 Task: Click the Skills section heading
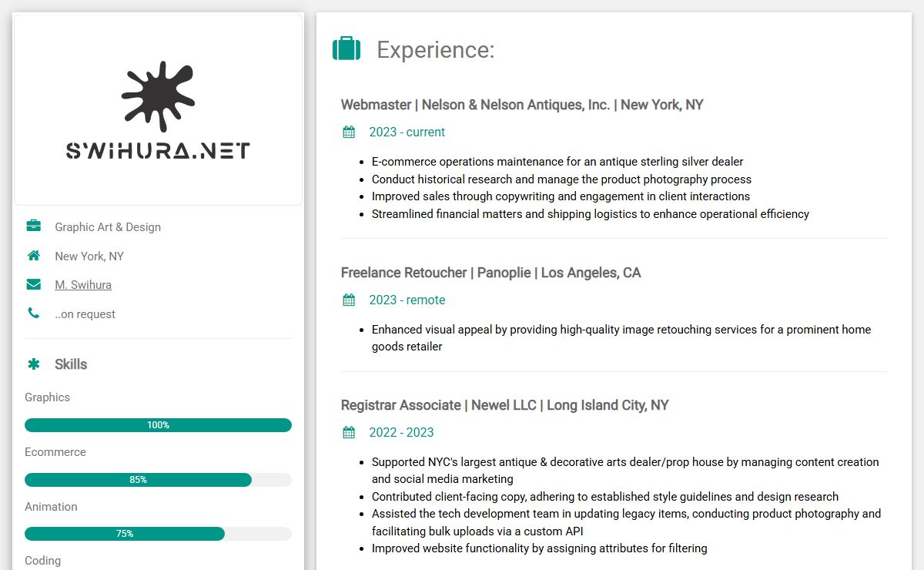(x=71, y=364)
